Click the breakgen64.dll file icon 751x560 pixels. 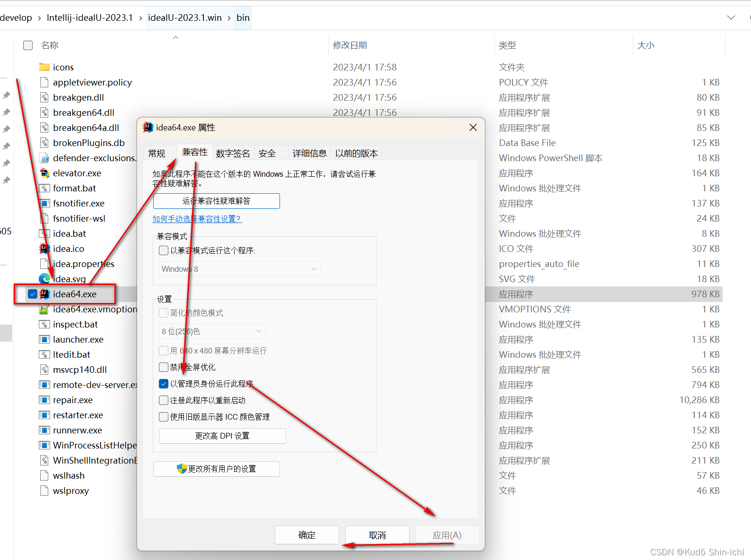[44, 112]
